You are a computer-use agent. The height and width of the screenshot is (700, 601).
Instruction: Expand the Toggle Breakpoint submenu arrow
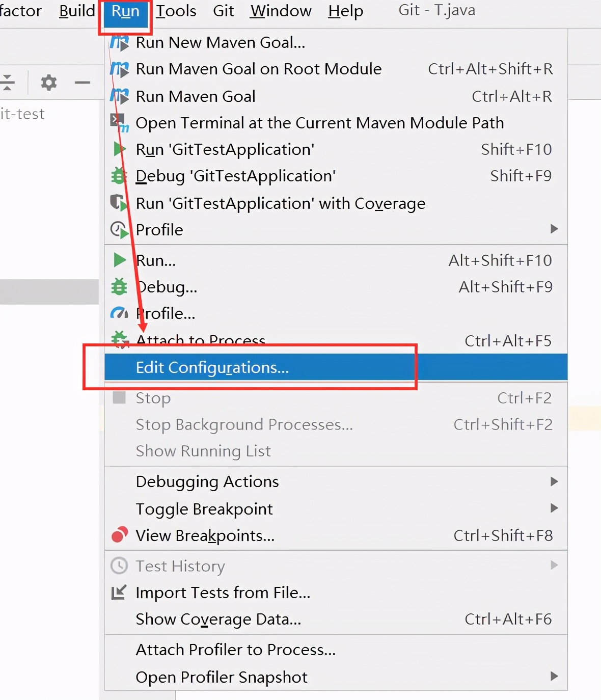[554, 508]
